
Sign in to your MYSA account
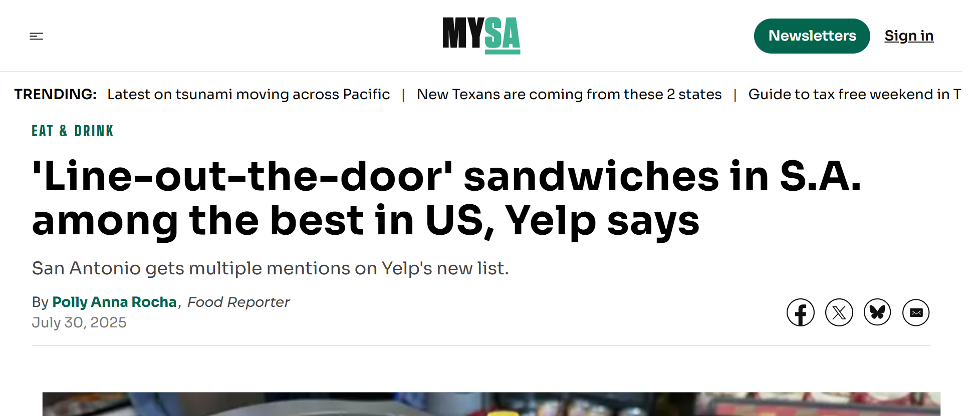(909, 36)
